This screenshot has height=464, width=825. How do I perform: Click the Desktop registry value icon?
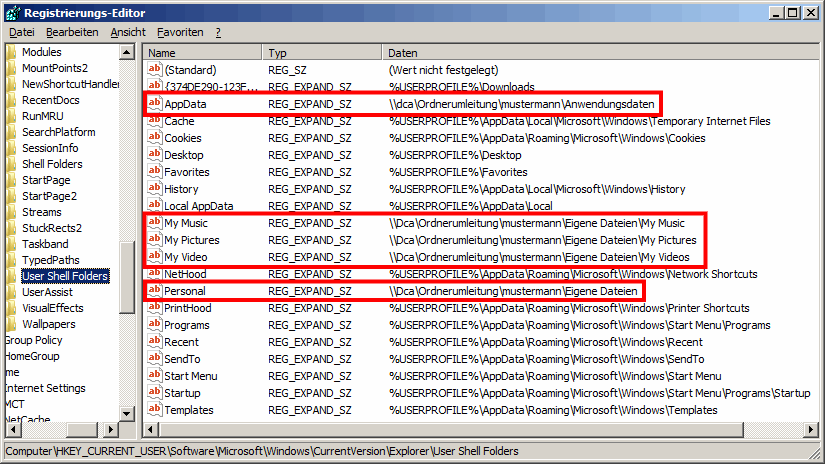[x=154, y=155]
